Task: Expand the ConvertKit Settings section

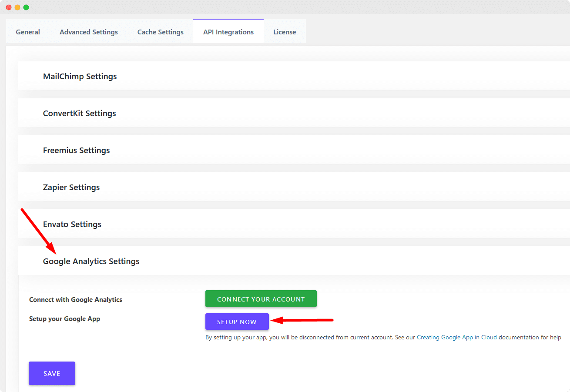Action: 294,113
